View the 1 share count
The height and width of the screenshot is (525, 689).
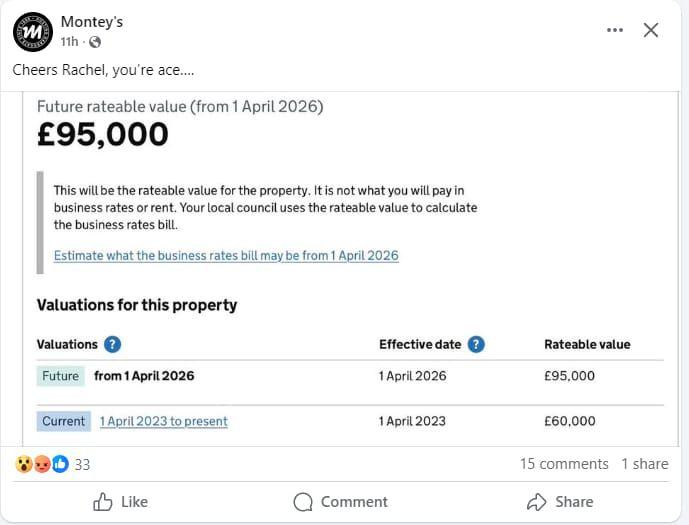[x=644, y=464]
